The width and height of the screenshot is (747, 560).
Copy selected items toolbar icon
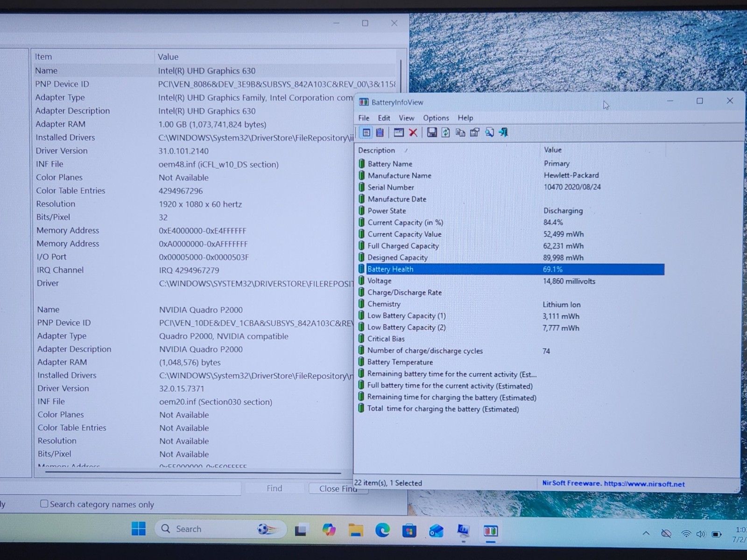(460, 133)
